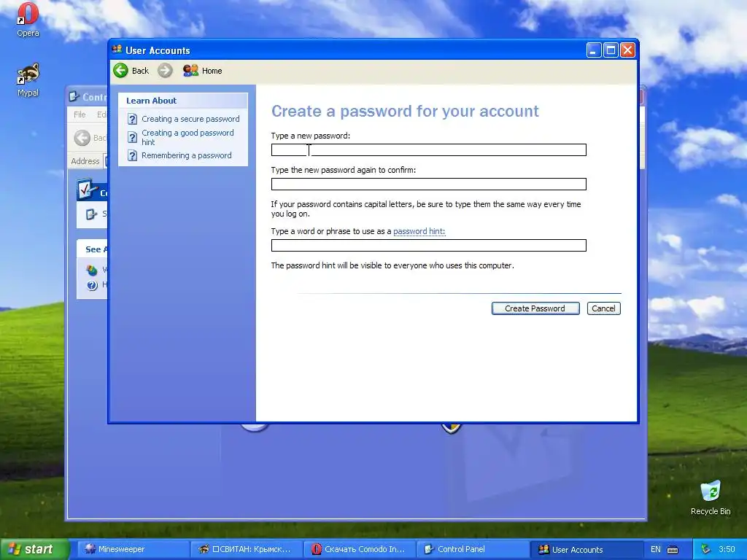This screenshot has width=747, height=560.
Task: Click the greyed Forward arrow in User Accounts
Action: coord(165,71)
